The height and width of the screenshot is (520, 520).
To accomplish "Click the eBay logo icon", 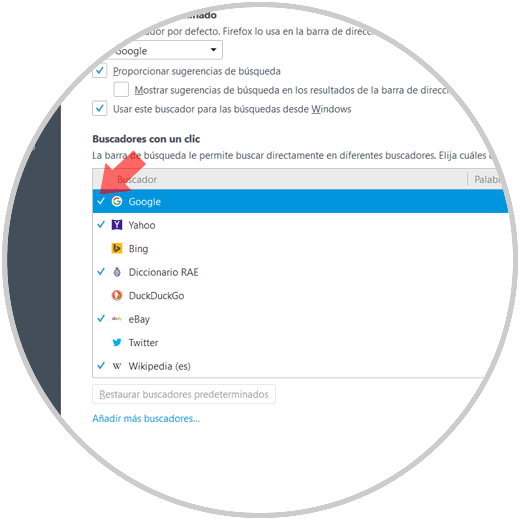I will [117, 319].
